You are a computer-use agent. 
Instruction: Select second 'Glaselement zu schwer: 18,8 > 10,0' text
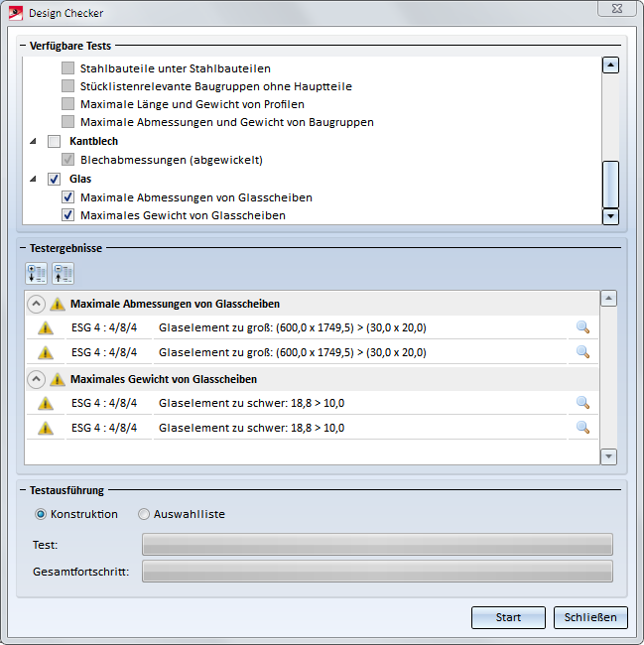pos(252,428)
